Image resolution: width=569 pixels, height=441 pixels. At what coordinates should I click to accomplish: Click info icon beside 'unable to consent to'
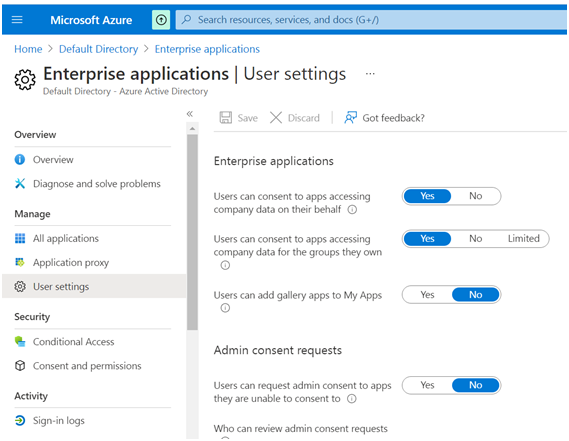pyautogui.click(x=352, y=399)
